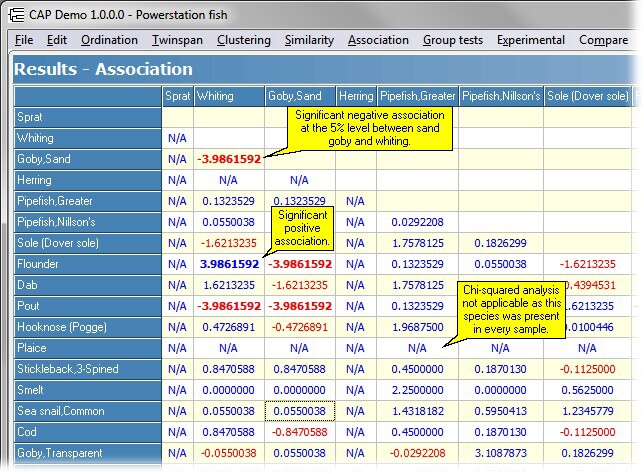This screenshot has width=644, height=474.
Task: Select Goby,Sand vs Whiting cell -3.9861592
Action: tap(229, 159)
